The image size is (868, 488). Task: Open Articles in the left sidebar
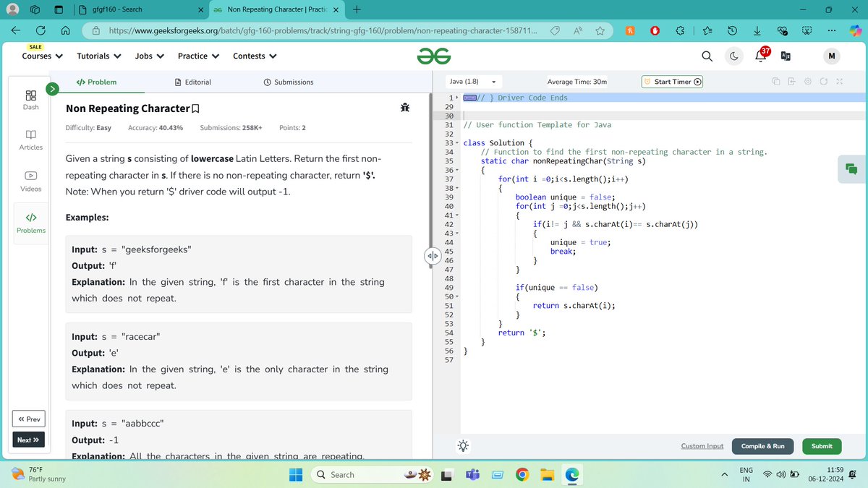coord(30,140)
